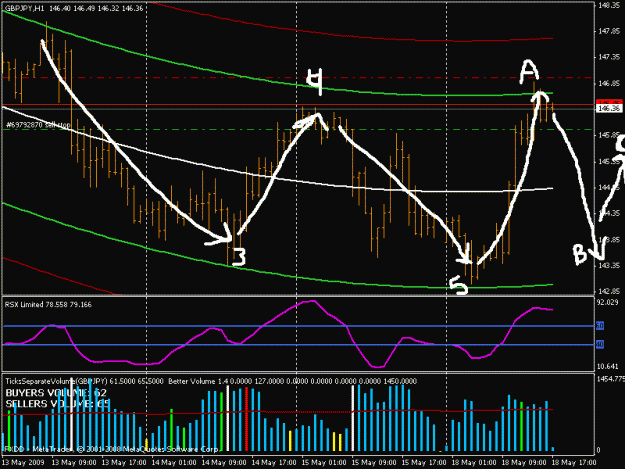
Task: Click the '13 May 09:00' time label
Action: pyautogui.click(x=74, y=463)
